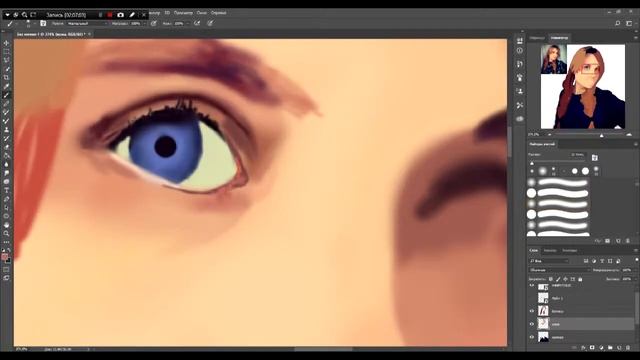Toggle layer filtering switch in Layers panel

point(637,260)
